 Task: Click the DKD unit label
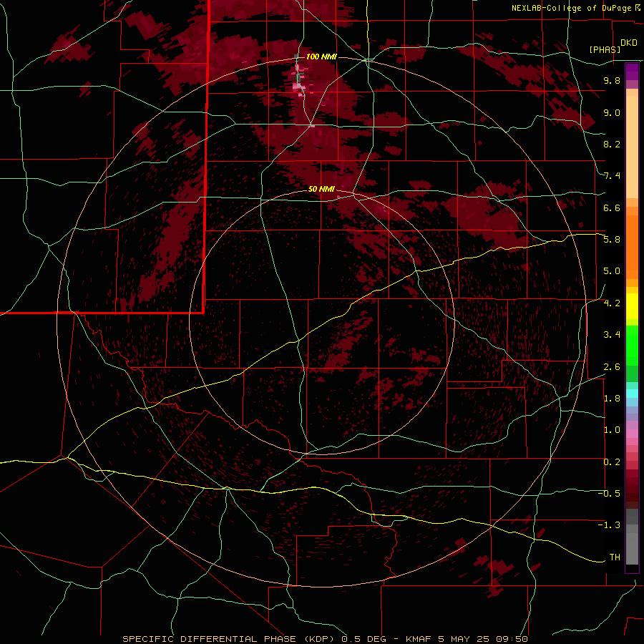click(x=628, y=43)
